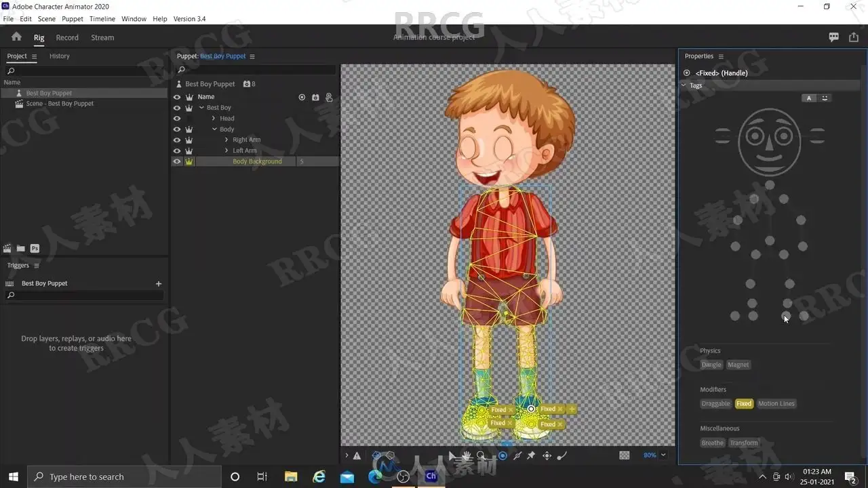
Task: Open the Properties panel menu icon
Action: [x=721, y=56]
